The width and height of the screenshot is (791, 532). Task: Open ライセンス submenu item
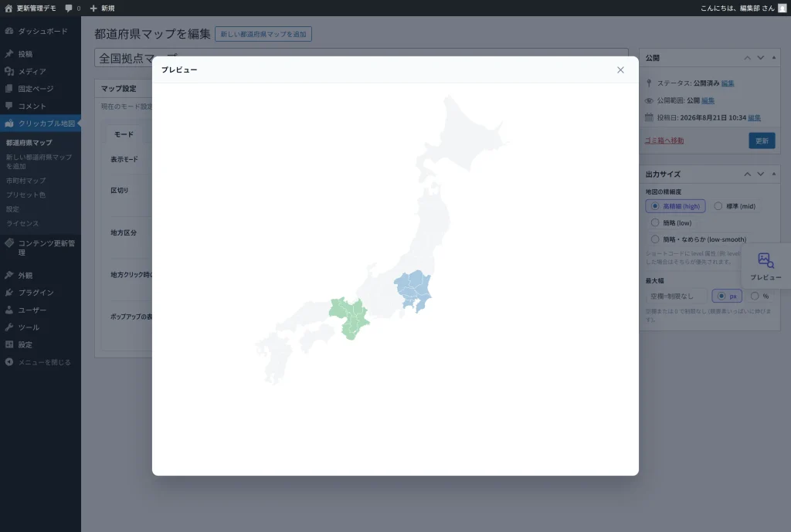click(x=22, y=223)
